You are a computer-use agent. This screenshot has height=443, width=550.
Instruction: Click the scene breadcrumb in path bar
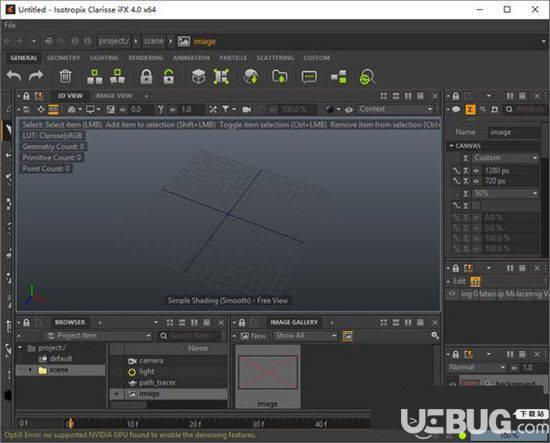(x=154, y=41)
